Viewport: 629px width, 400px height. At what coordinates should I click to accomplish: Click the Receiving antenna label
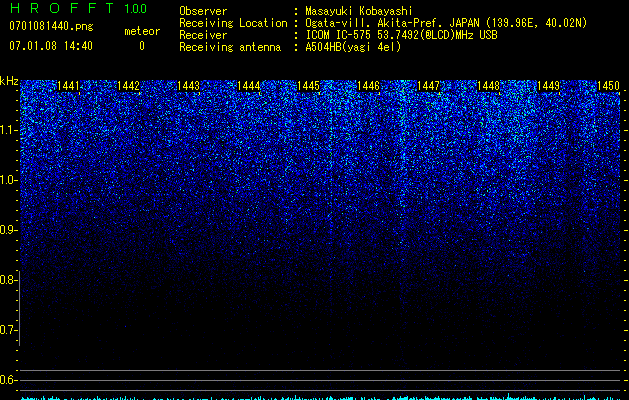pos(230,47)
